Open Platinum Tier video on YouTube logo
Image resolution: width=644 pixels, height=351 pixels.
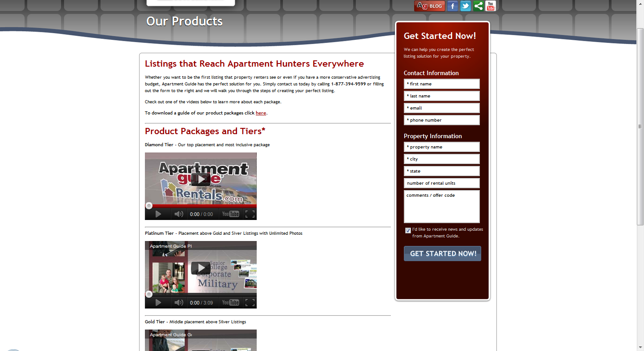coord(231,303)
